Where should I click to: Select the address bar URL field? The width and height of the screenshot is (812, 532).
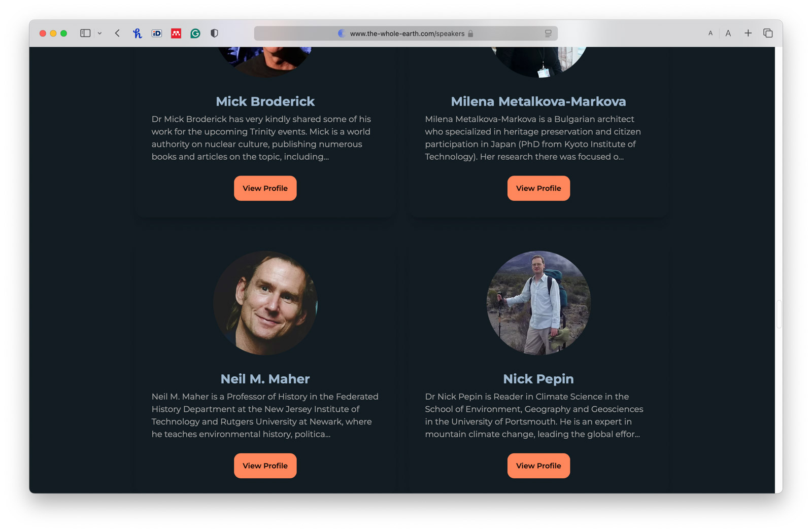tap(406, 33)
